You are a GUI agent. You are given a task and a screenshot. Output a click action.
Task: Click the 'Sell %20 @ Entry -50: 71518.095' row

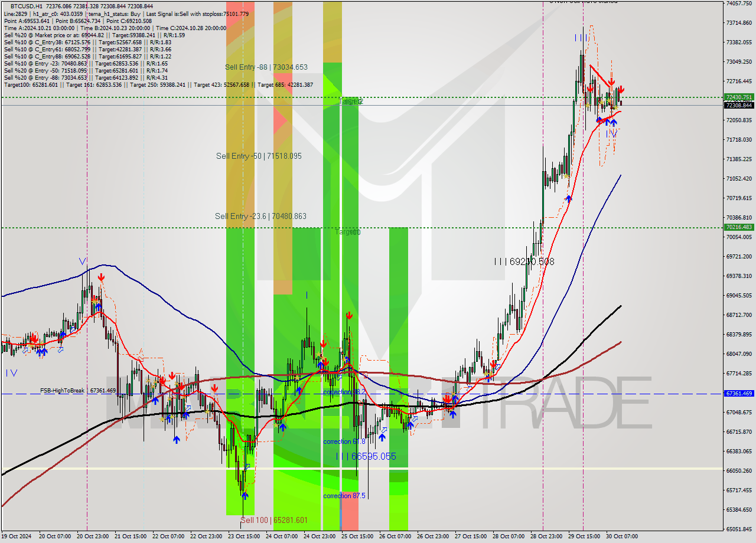click(86, 71)
